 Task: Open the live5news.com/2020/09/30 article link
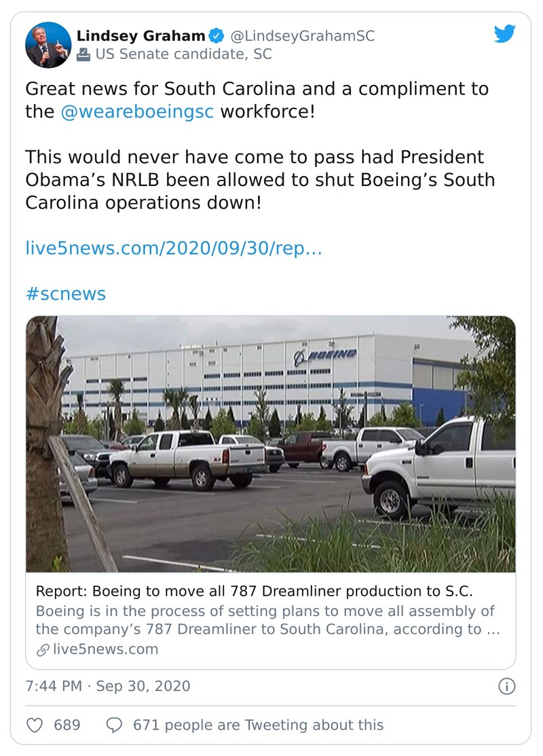[x=173, y=248]
